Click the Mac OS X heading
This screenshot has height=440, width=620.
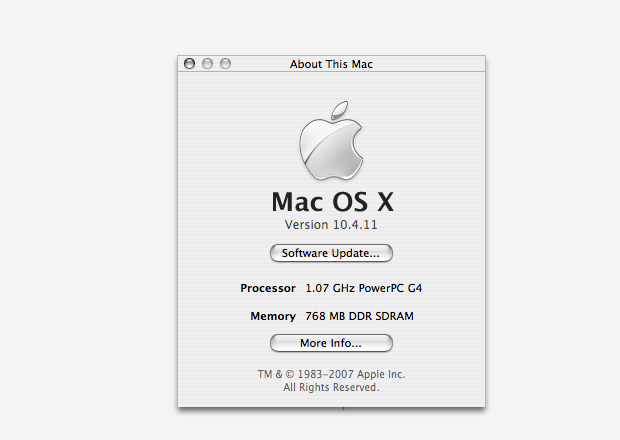click(x=332, y=202)
